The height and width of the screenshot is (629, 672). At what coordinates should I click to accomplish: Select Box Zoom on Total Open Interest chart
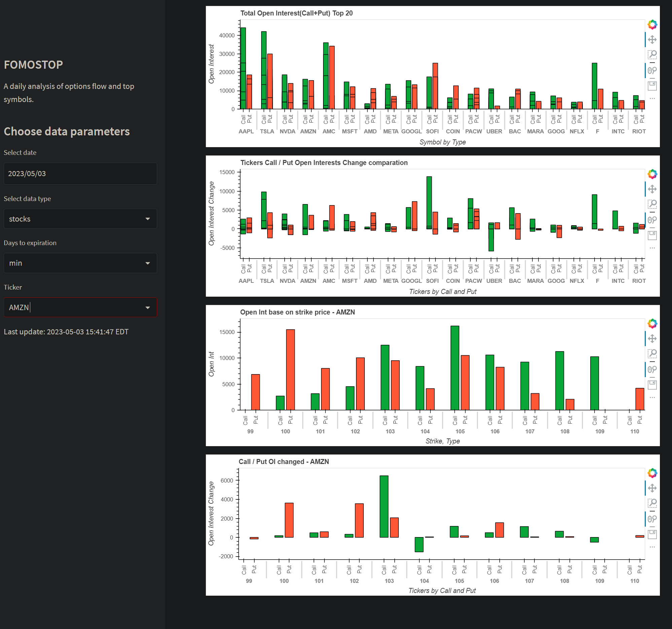point(652,54)
